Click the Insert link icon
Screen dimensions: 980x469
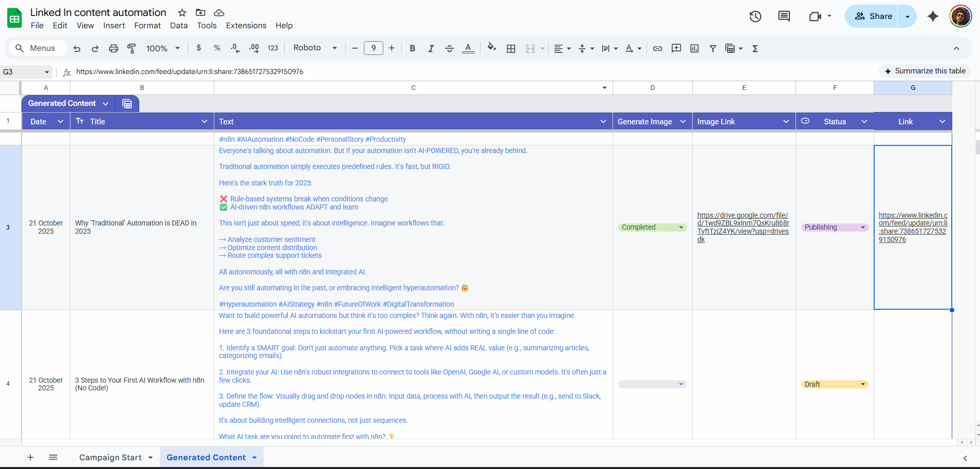coord(657,48)
